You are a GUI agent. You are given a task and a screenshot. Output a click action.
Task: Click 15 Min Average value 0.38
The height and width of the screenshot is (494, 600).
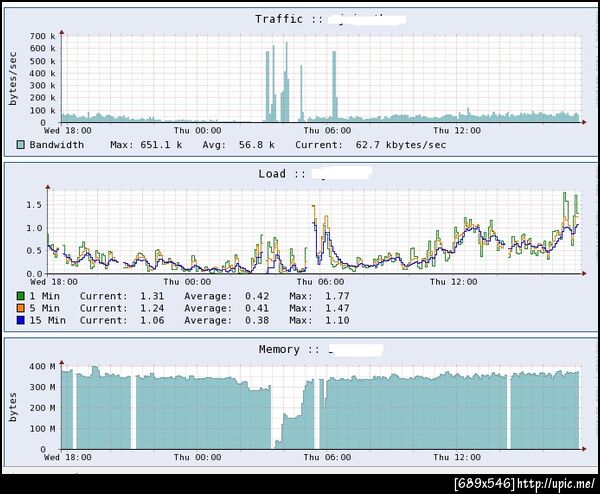257,320
